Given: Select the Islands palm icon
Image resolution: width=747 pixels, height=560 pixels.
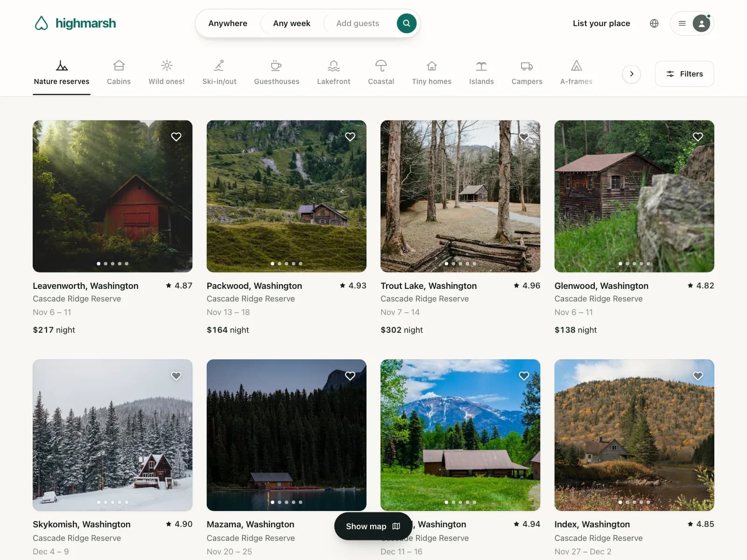Looking at the screenshot, I should point(481,66).
